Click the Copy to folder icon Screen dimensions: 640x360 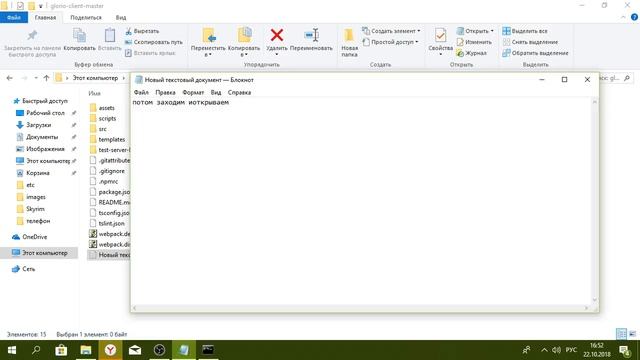(244, 35)
